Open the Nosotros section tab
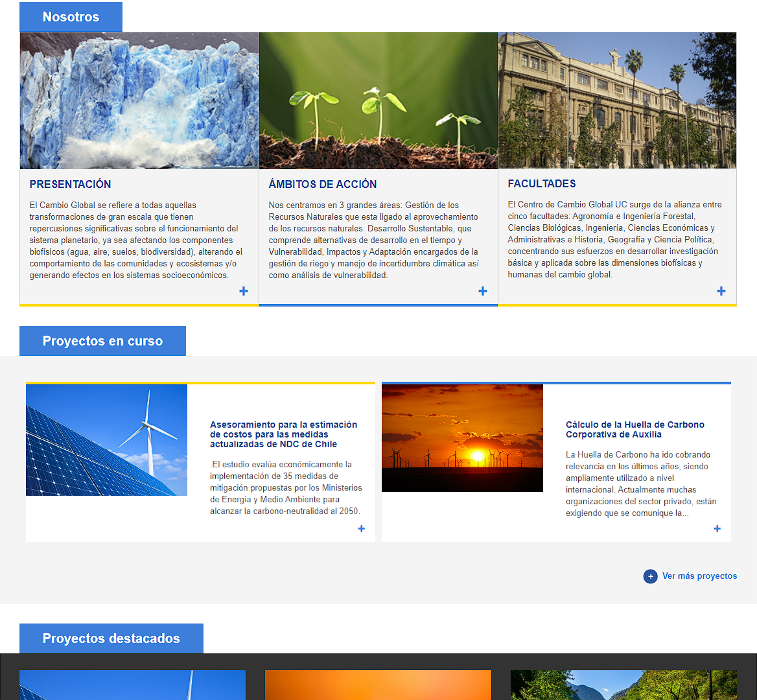 point(71,17)
